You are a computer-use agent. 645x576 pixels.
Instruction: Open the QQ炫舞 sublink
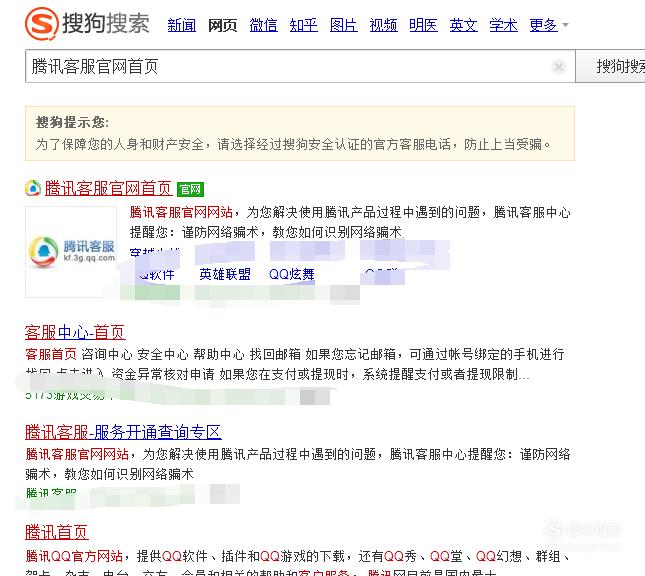[292, 274]
